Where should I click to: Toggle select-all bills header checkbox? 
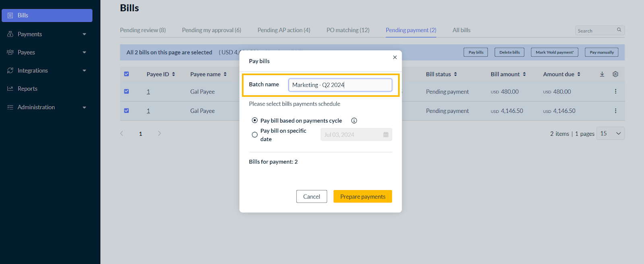[126, 74]
